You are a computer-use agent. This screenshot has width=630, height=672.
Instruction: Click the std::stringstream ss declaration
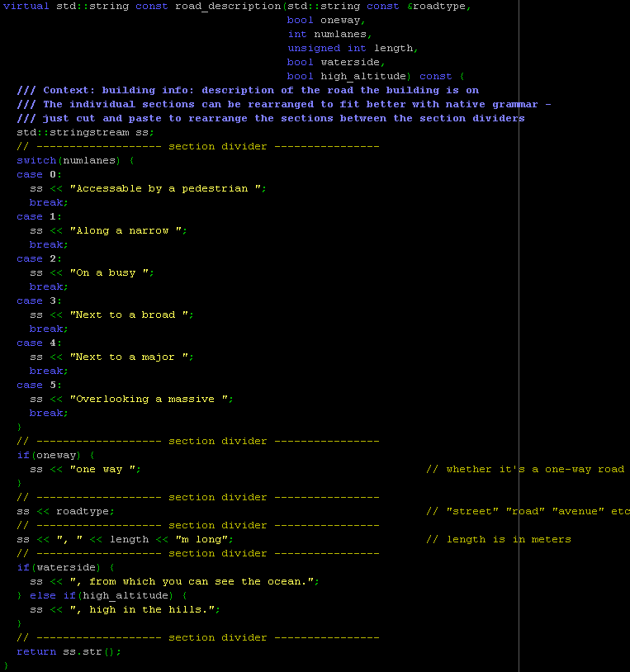click(85, 132)
